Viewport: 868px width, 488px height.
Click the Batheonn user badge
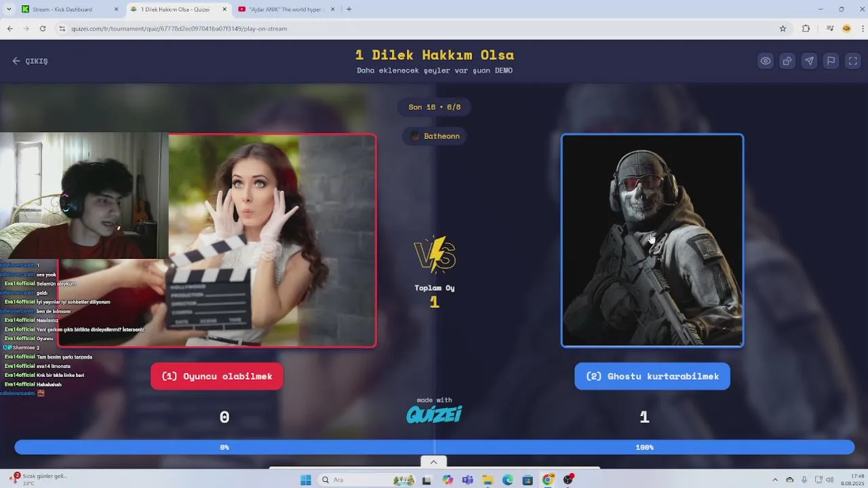435,136
